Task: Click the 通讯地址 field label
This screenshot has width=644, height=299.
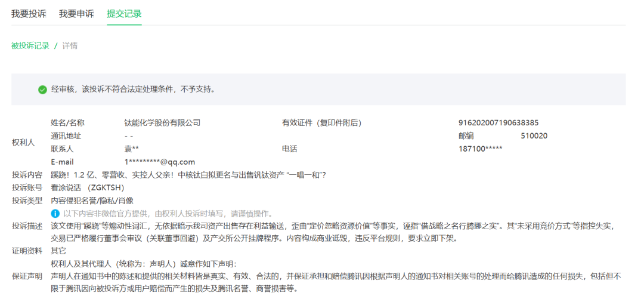Action: coord(66,135)
